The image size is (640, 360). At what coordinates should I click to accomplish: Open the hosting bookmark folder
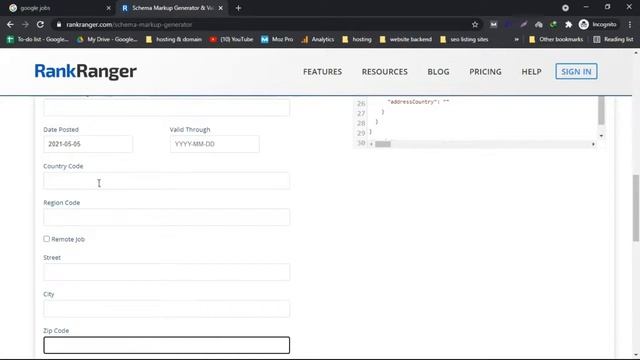[357, 39]
